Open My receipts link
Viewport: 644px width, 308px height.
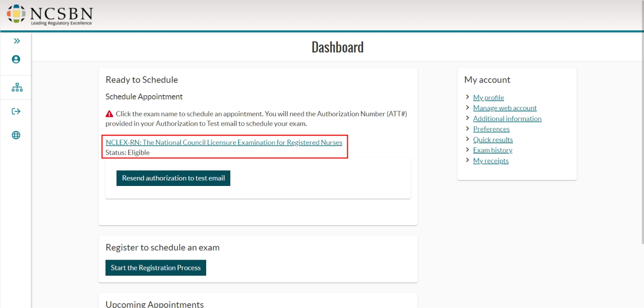tap(491, 160)
